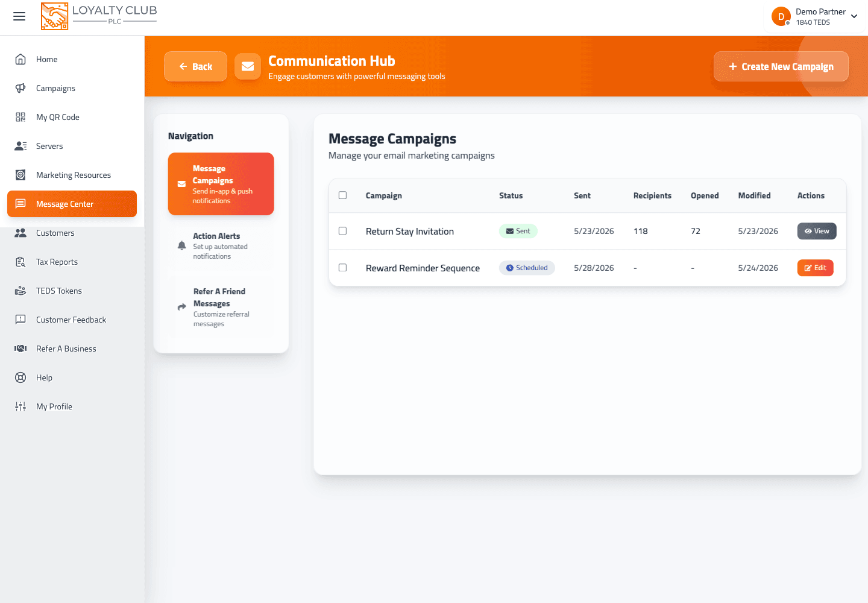Screen dimensions: 868x603
Task: Click the Scheduled status badge
Action: click(527, 268)
